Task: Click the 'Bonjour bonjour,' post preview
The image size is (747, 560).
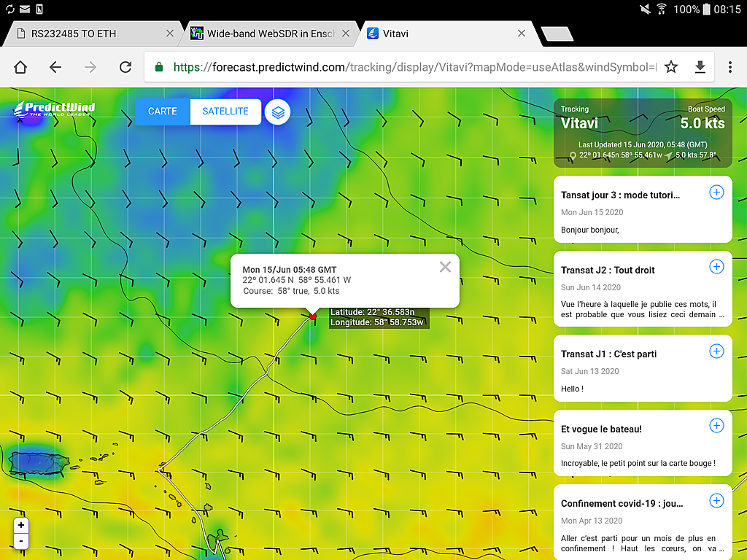Action: point(589,230)
